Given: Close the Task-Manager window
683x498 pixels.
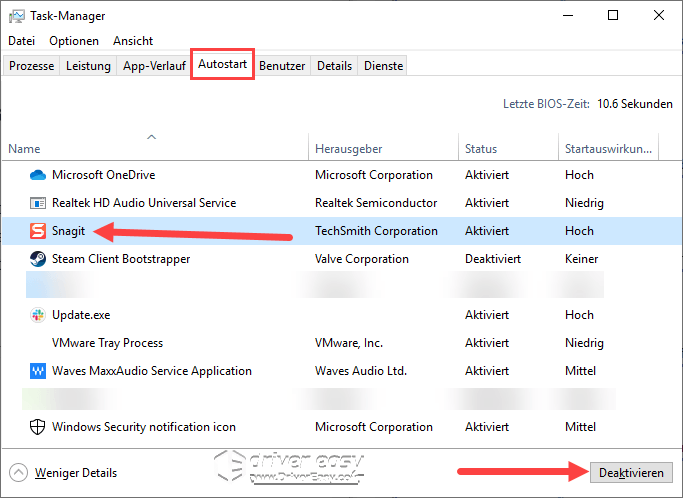Looking at the screenshot, I should click(659, 16).
